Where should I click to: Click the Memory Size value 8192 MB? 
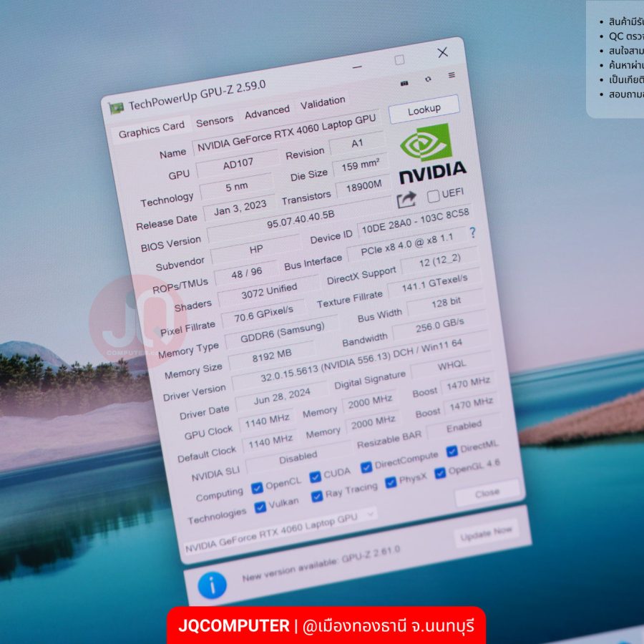(271, 356)
